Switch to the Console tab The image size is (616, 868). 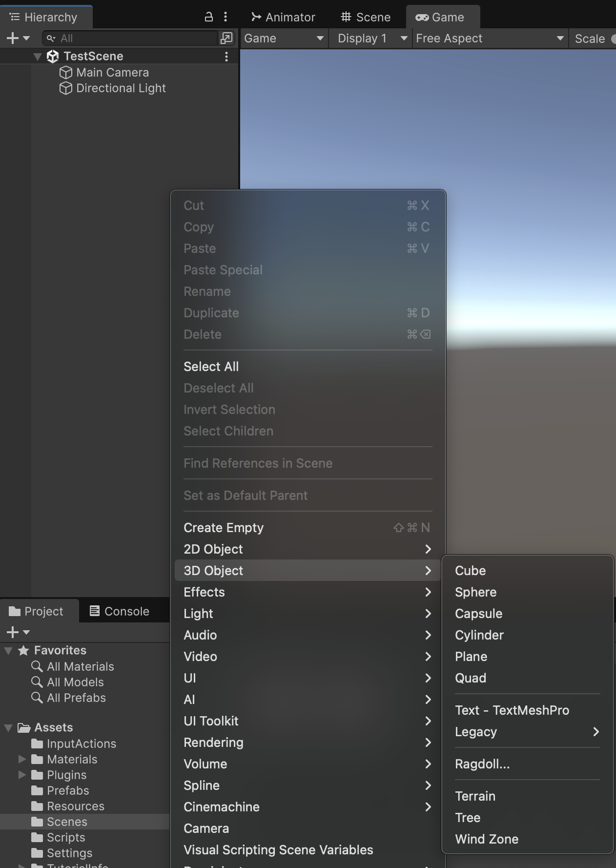120,611
